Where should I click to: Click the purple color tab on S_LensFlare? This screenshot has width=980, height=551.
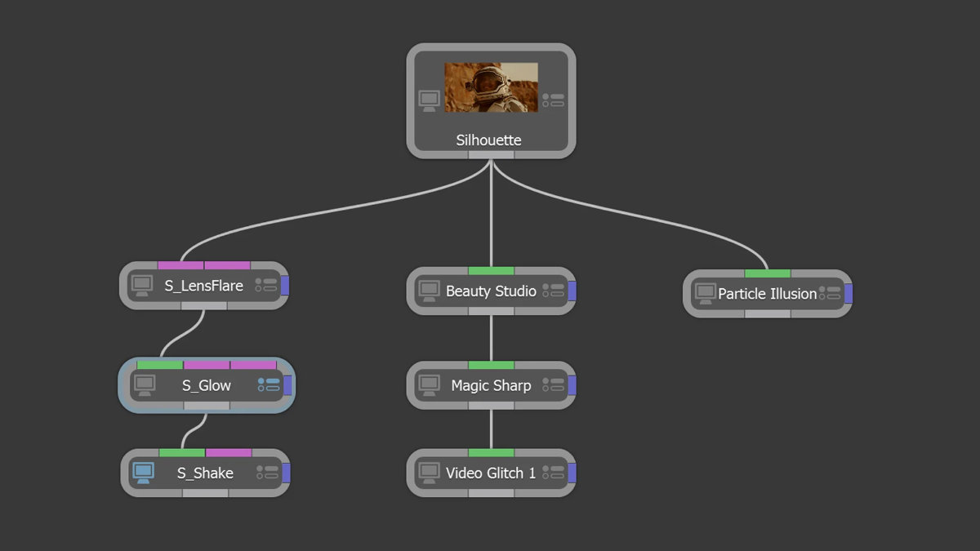[x=285, y=286]
